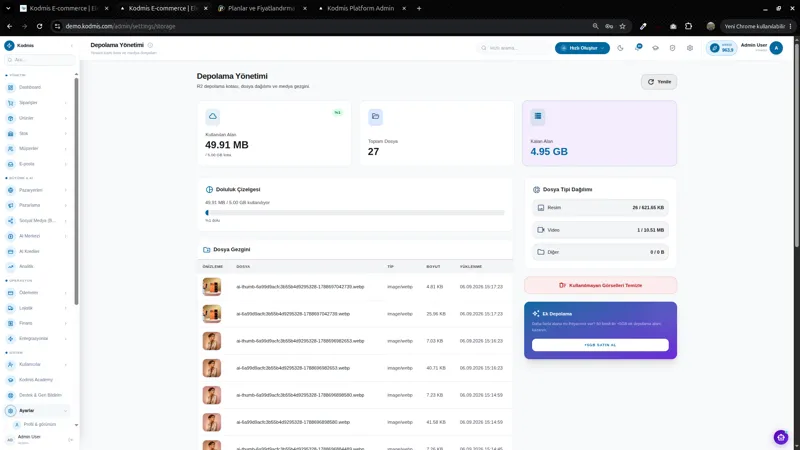The height and width of the screenshot is (450, 800).
Task: Expand the Pazaryerleri submenu chevron
Action: (x=66, y=190)
